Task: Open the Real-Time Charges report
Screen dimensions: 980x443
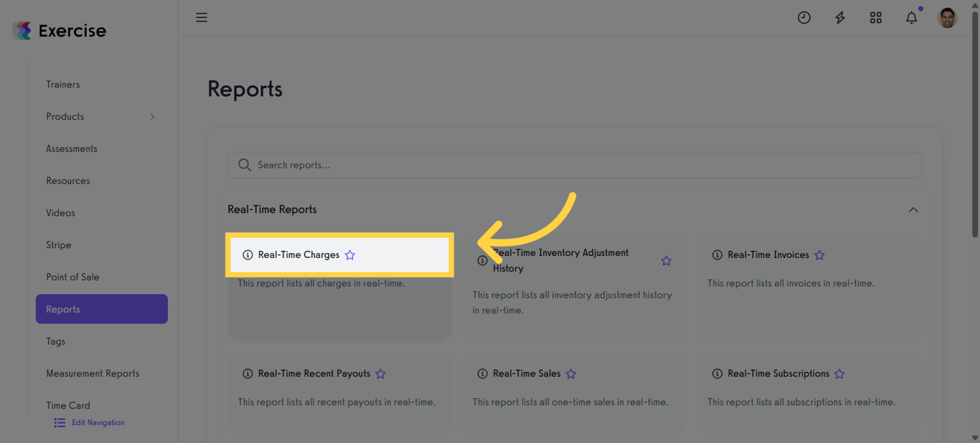Action: pyautogui.click(x=298, y=255)
